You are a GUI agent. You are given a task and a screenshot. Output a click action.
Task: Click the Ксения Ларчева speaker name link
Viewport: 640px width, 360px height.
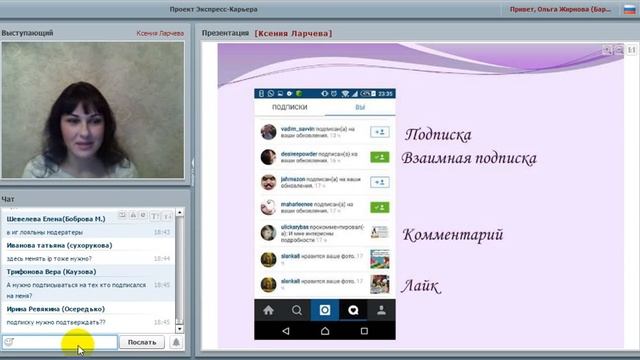pos(160,33)
